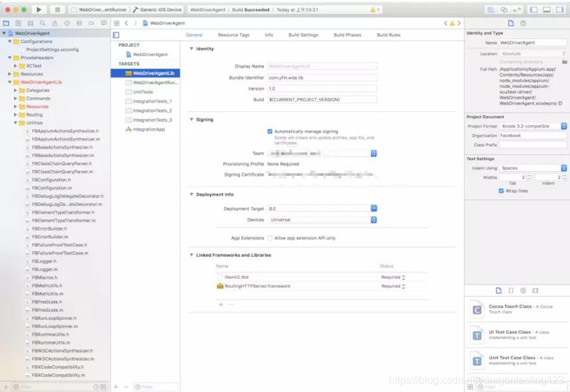Image resolution: width=570 pixels, height=392 pixels.
Task: Open the File Template library
Action: (x=499, y=290)
